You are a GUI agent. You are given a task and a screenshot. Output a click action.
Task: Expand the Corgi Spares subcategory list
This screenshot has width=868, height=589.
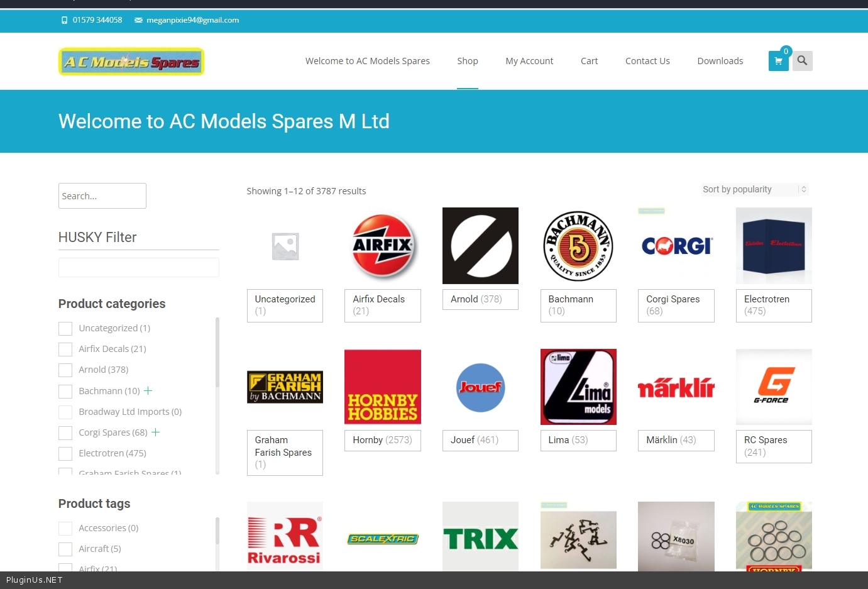(156, 432)
